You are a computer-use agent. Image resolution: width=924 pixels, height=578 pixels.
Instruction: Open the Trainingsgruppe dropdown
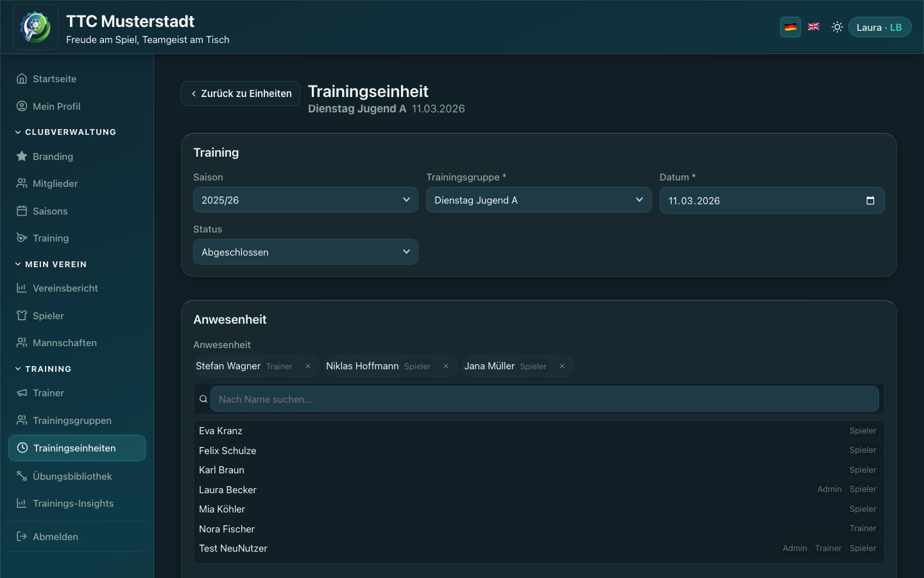(538, 200)
